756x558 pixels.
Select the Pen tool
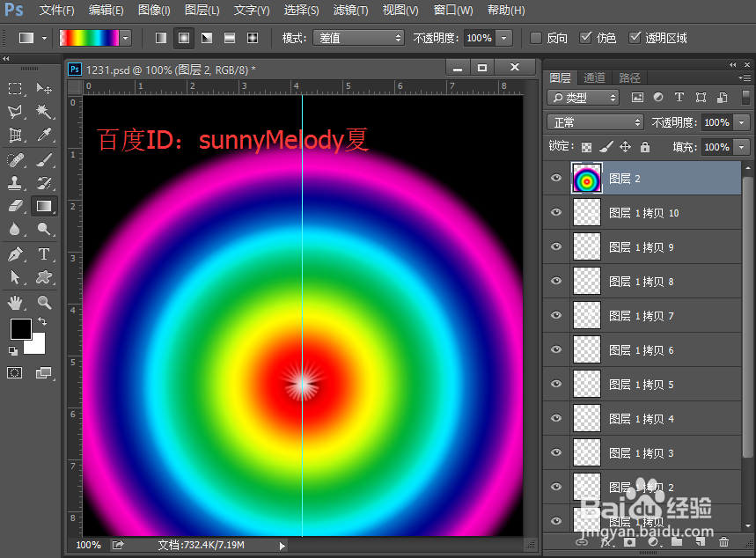point(15,253)
